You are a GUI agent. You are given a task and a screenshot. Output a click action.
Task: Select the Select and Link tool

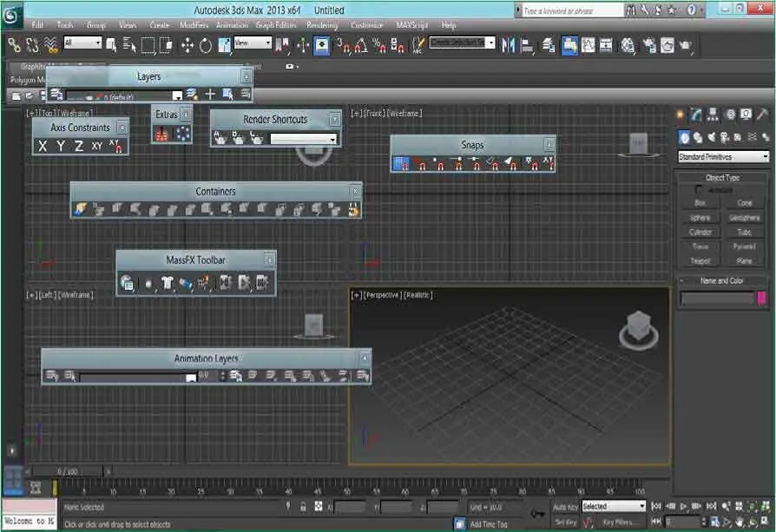(x=14, y=45)
